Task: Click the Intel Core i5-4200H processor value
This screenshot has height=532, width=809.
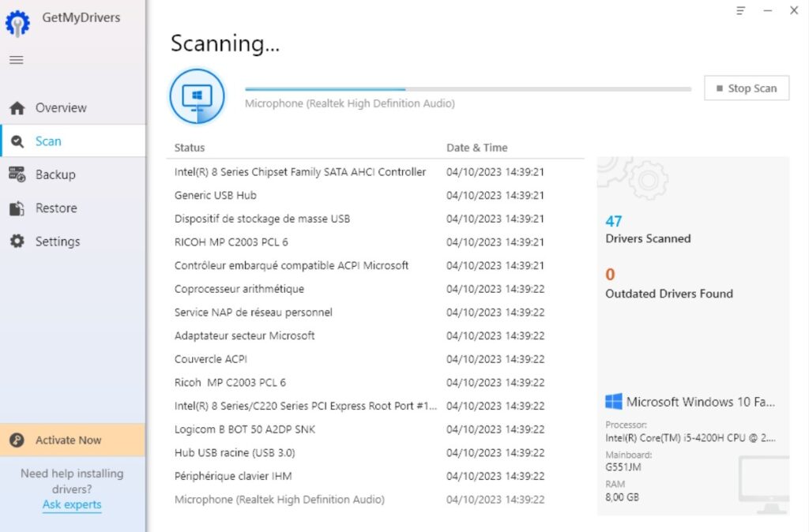Action: [x=690, y=438]
